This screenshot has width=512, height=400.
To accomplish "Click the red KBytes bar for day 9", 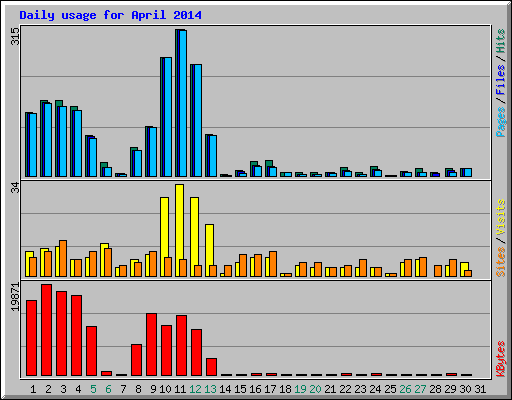I will pos(151,344).
